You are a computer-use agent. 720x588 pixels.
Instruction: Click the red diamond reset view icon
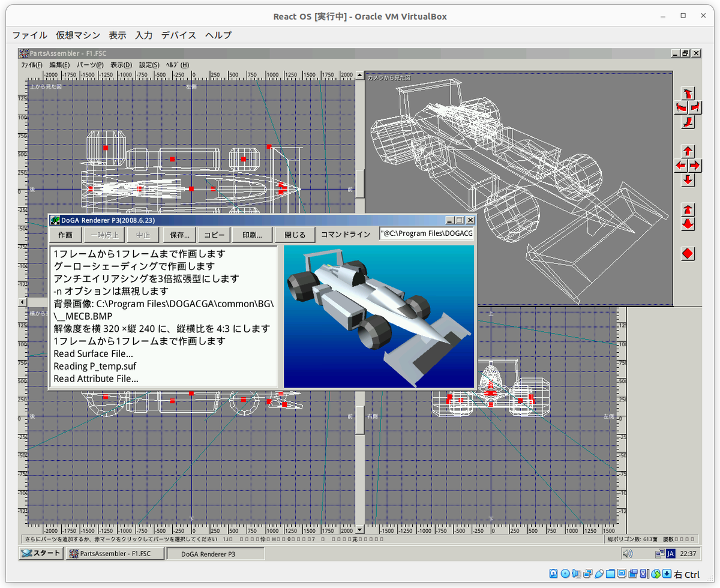point(688,253)
